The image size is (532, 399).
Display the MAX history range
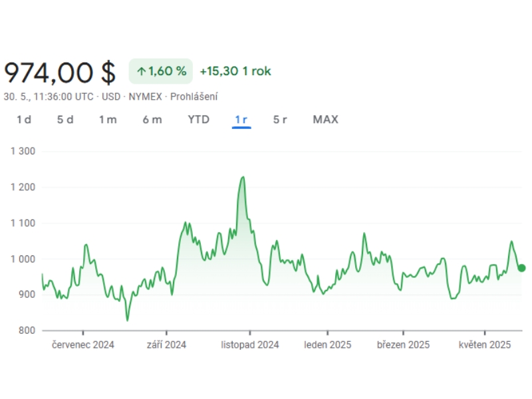pos(325,120)
